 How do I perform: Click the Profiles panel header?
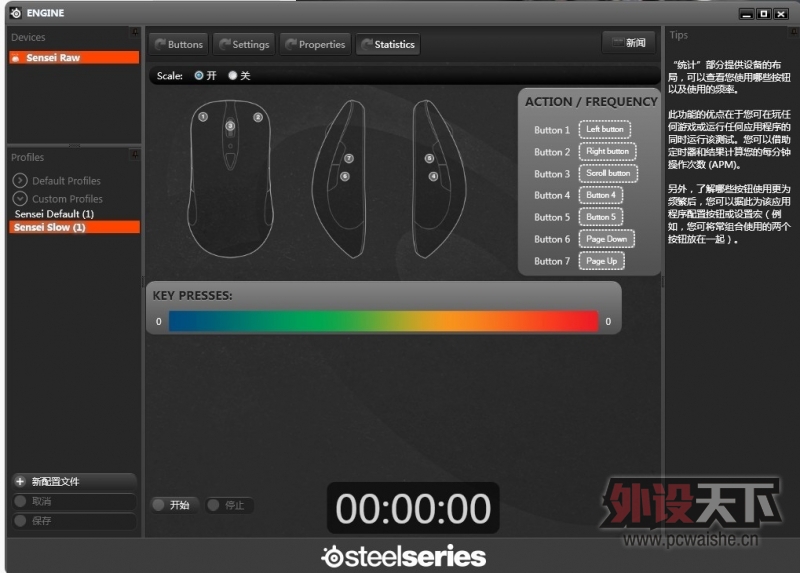[x=28, y=157]
